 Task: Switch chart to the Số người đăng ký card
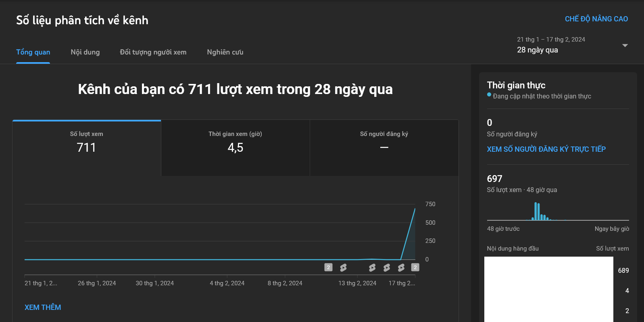pyautogui.click(x=384, y=148)
